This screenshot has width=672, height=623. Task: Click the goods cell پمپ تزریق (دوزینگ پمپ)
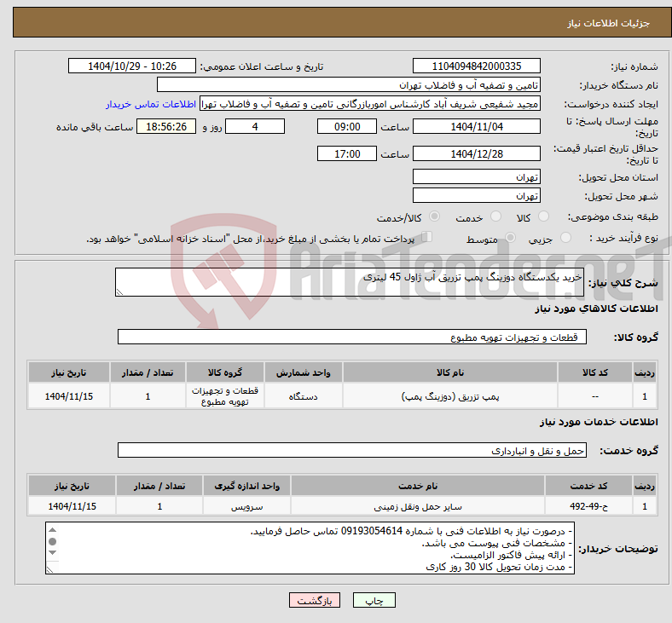[x=450, y=396]
